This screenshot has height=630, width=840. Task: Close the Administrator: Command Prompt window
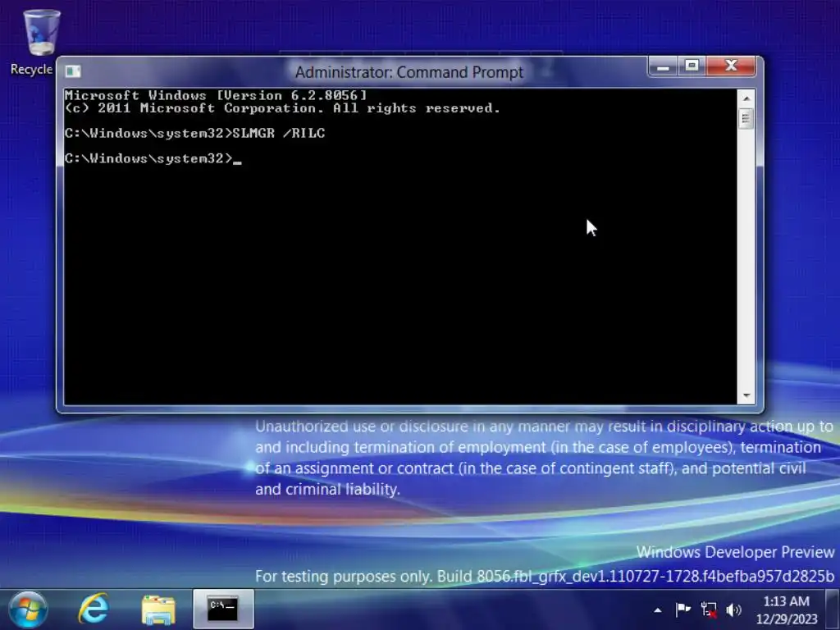tap(731, 66)
